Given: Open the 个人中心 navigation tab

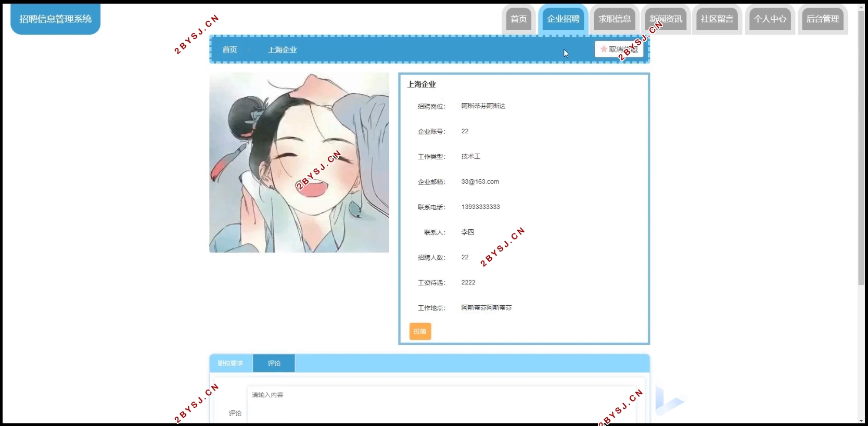Looking at the screenshot, I should point(770,19).
